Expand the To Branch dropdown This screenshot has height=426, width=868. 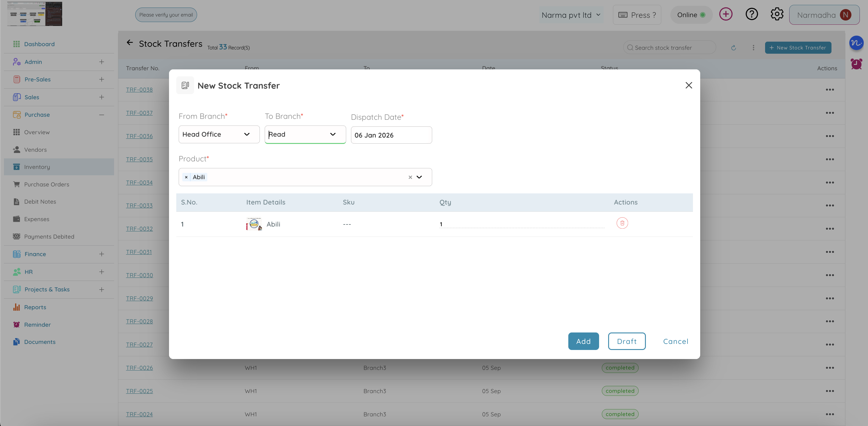tap(333, 134)
